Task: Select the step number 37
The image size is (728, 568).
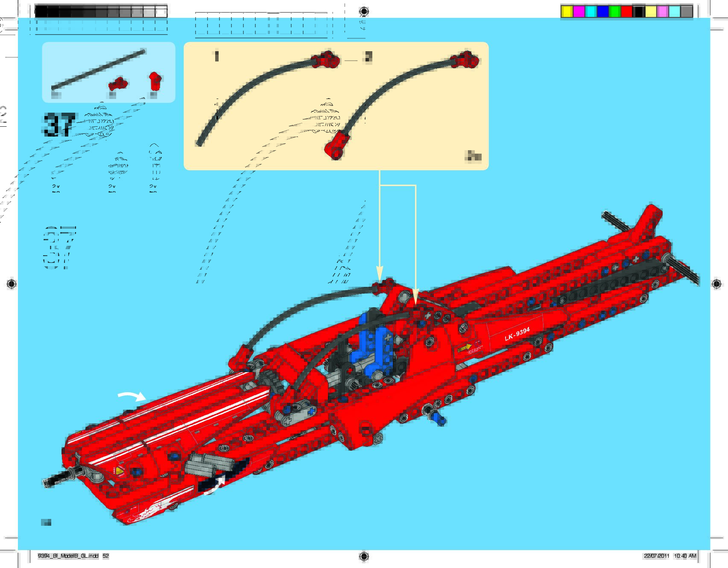Action: tap(59, 125)
